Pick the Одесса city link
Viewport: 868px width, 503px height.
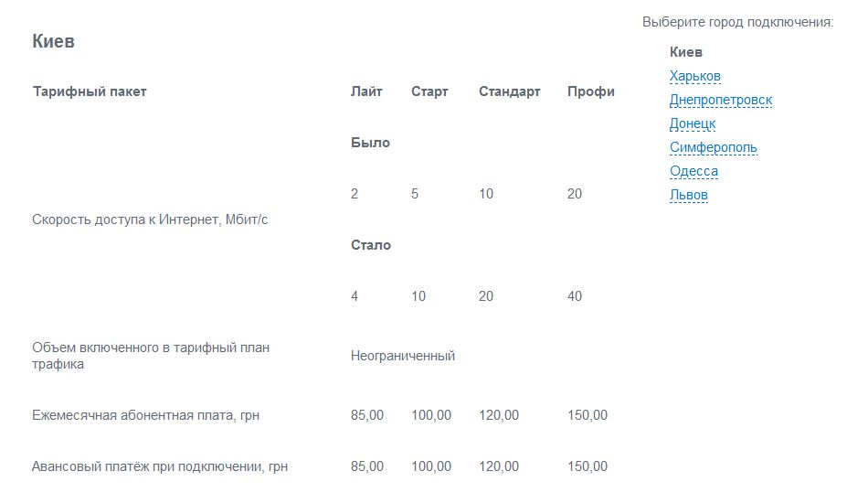coord(693,171)
